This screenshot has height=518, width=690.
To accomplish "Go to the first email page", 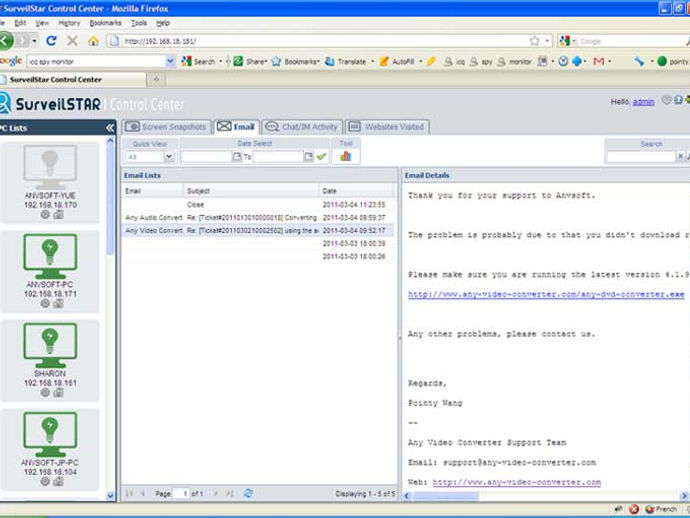I will pyautogui.click(x=129, y=493).
